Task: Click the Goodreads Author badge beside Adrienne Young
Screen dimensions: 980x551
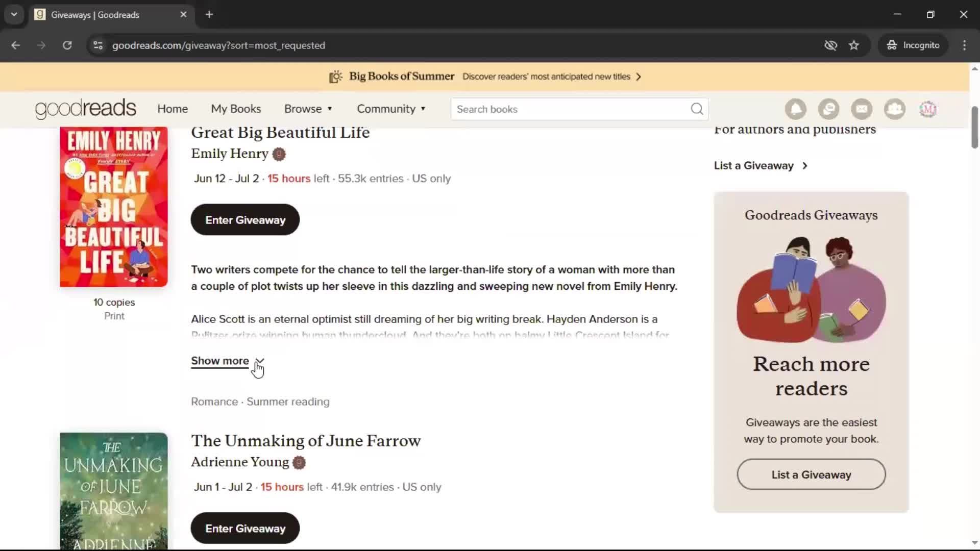Action: [x=299, y=463]
